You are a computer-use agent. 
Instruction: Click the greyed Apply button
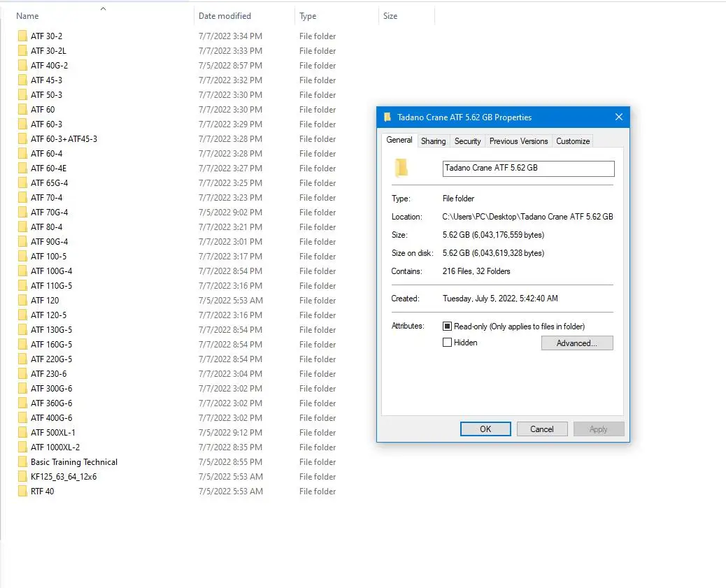(598, 429)
